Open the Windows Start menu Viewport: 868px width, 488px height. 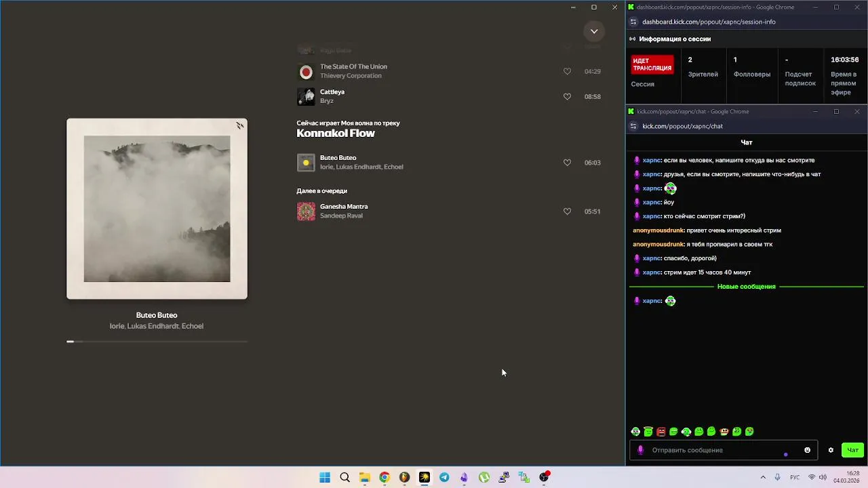click(325, 478)
